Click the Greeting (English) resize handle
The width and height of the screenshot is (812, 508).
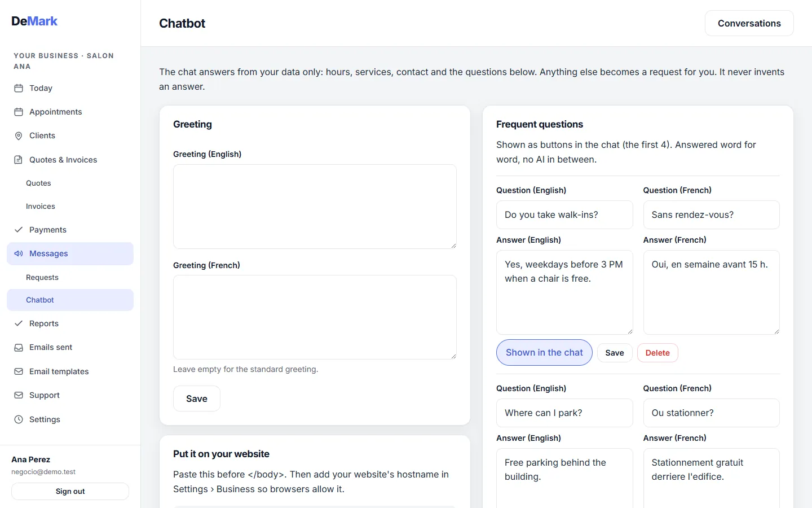point(453,245)
